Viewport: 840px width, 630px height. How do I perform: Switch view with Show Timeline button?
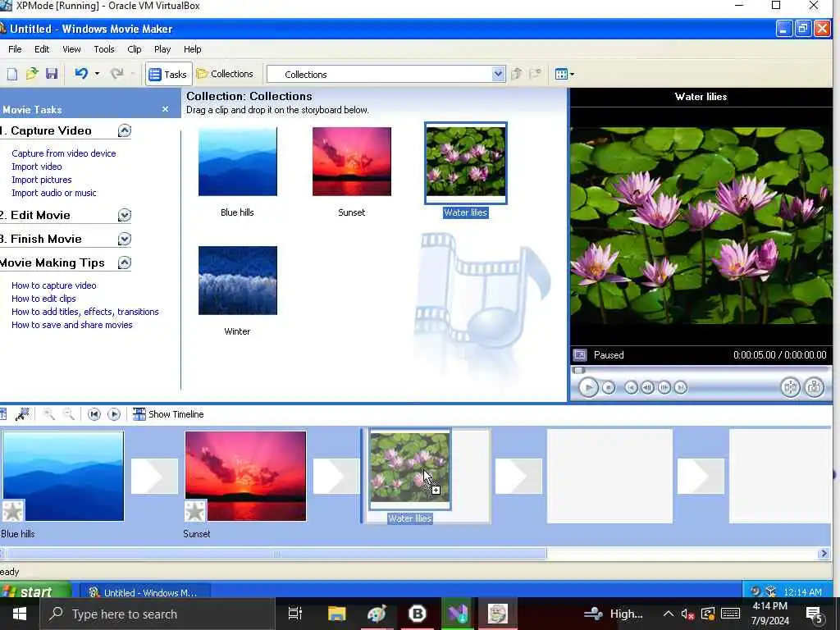pos(168,414)
